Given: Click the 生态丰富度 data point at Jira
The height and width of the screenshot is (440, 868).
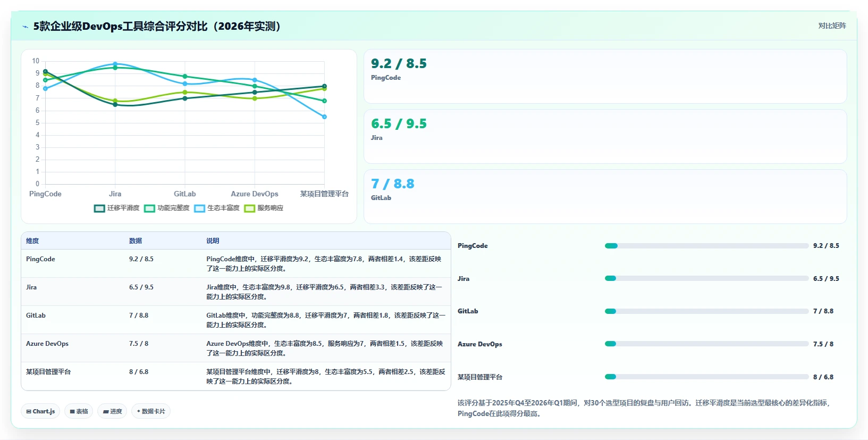Looking at the screenshot, I should click(115, 64).
